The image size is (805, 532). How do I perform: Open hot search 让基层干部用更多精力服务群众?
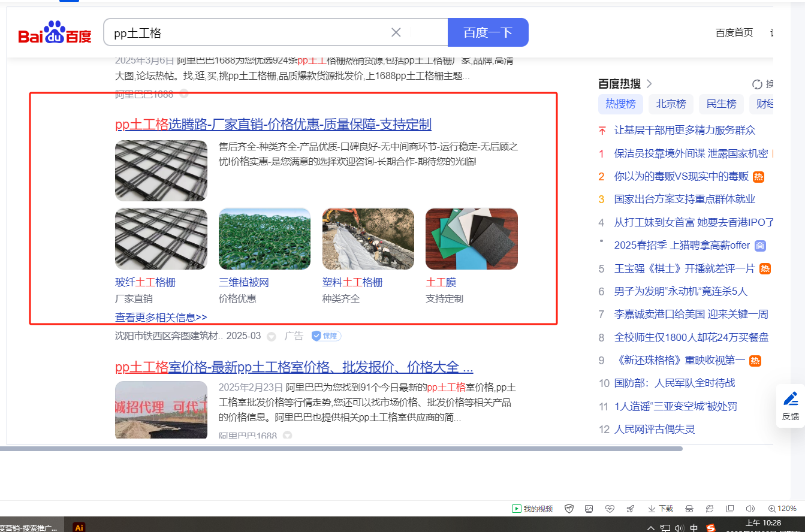coord(685,130)
